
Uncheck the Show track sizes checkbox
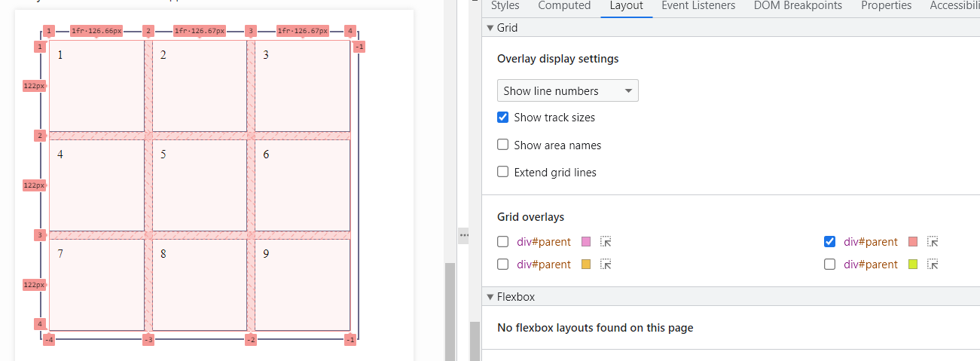503,118
